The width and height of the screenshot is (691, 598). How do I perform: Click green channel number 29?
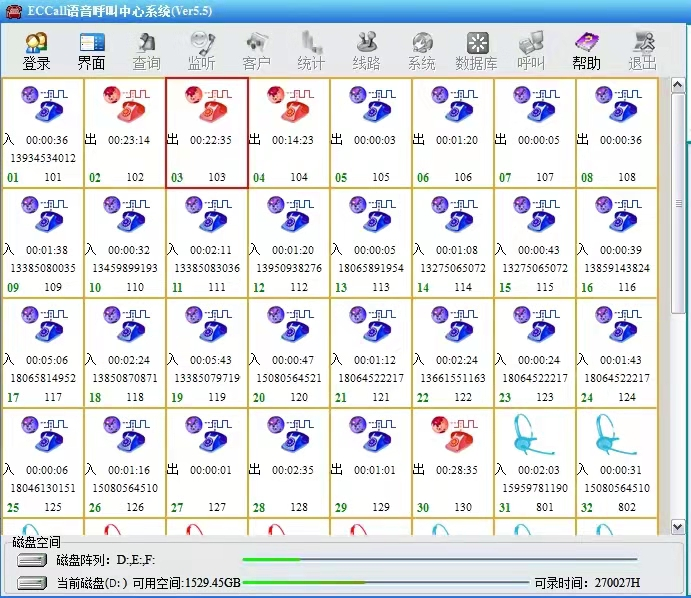[341, 508]
